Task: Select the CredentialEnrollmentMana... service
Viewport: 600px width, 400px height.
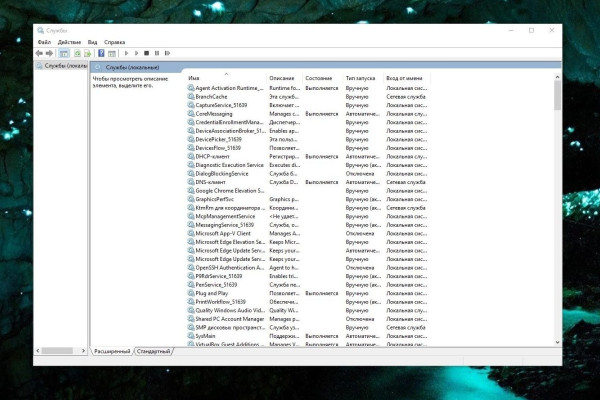Action: pos(307,122)
